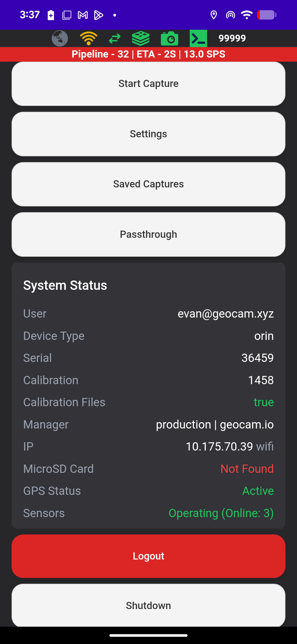The height and width of the screenshot is (644, 297).
Task: Start Capture button
Action: pyautogui.click(x=148, y=84)
